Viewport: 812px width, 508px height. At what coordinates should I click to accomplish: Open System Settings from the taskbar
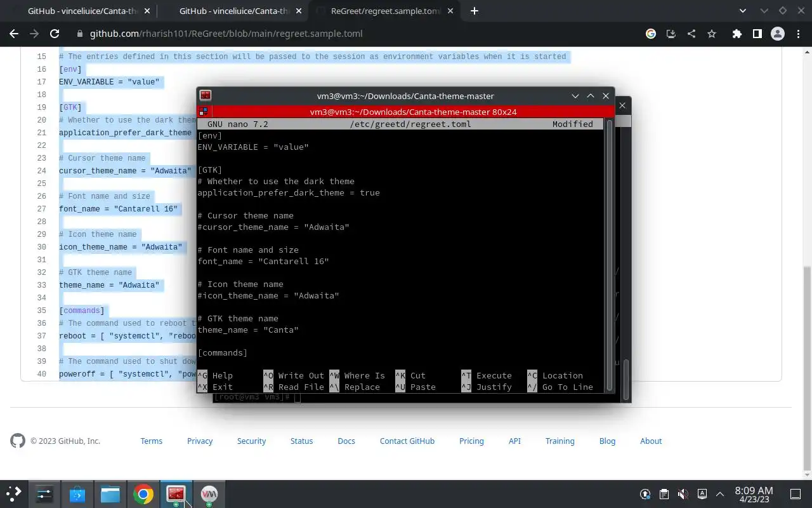click(x=44, y=494)
